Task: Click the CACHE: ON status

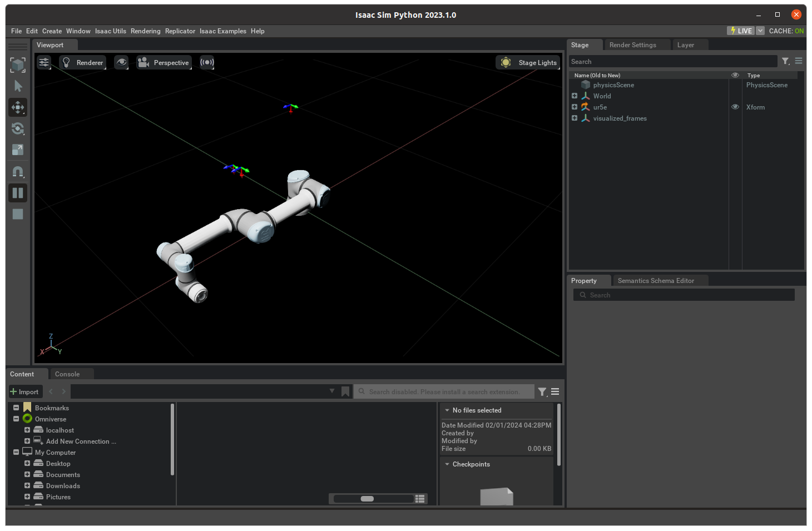Action: (786, 31)
